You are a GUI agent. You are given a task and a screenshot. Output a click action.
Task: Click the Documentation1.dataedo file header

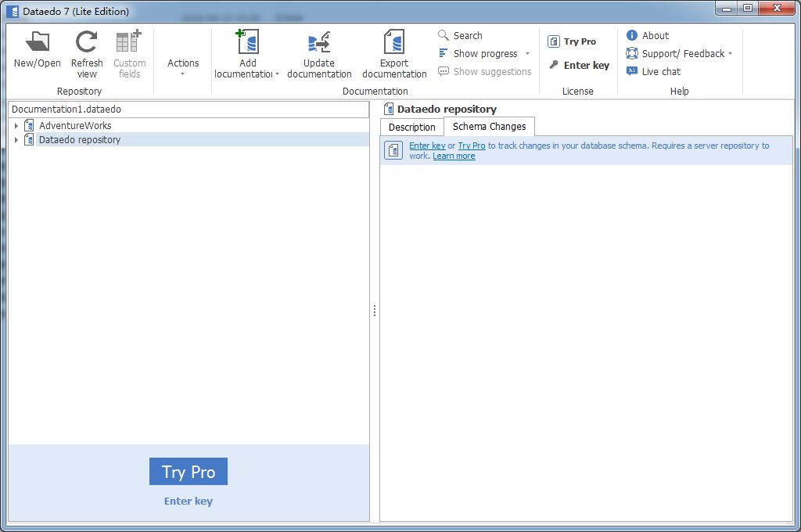[x=189, y=110]
